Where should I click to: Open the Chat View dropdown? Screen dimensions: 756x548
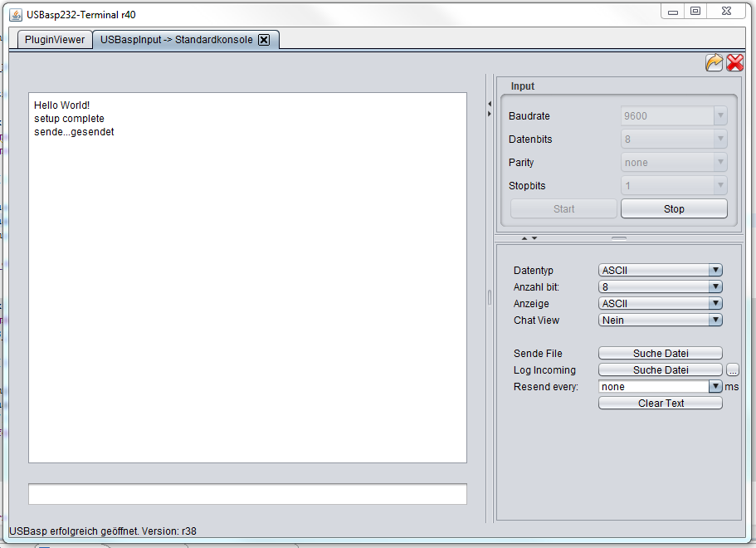[660, 320]
